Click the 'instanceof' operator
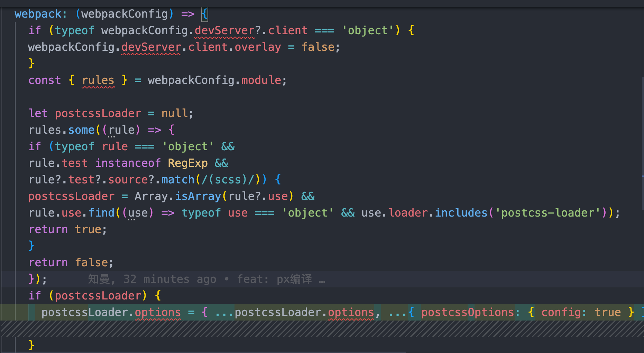This screenshot has height=353, width=644. (128, 163)
